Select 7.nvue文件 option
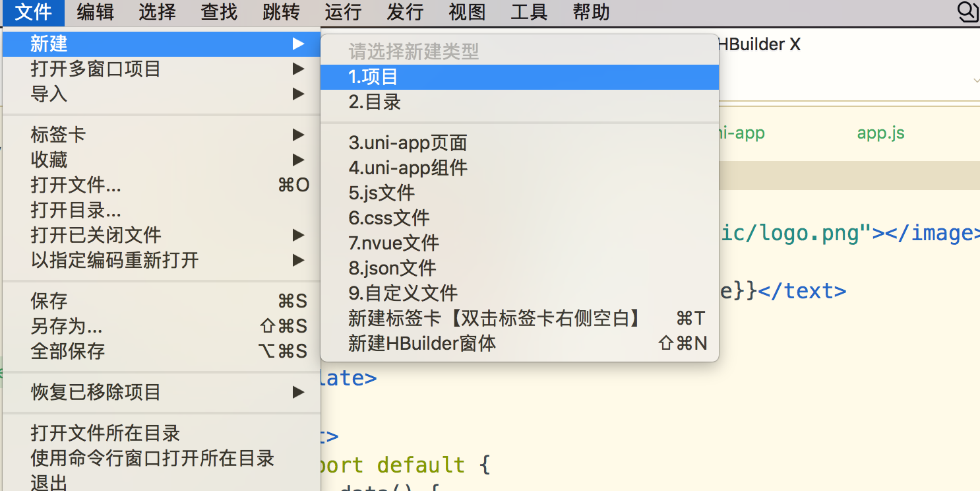Screen dimensions: 980x491 coord(520,244)
